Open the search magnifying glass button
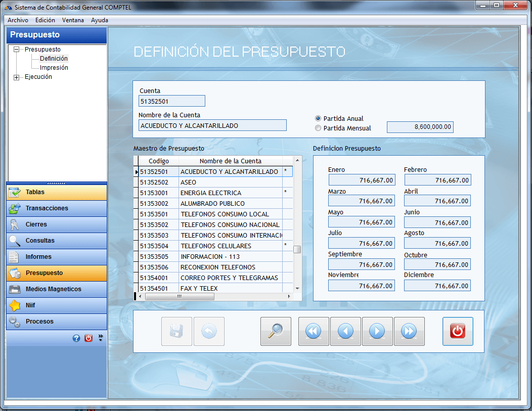 276,331
